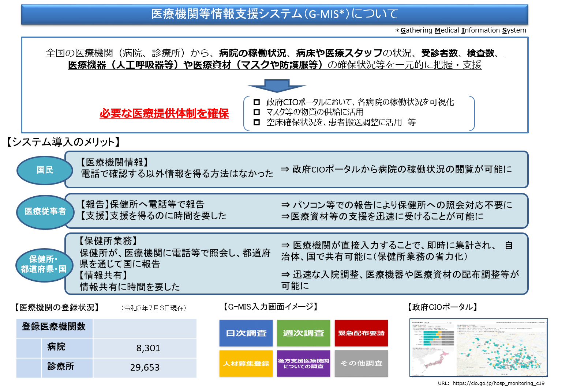Open the purple 後方支援医療機関についての調査 tile
588x390 pixels.
(x=303, y=363)
